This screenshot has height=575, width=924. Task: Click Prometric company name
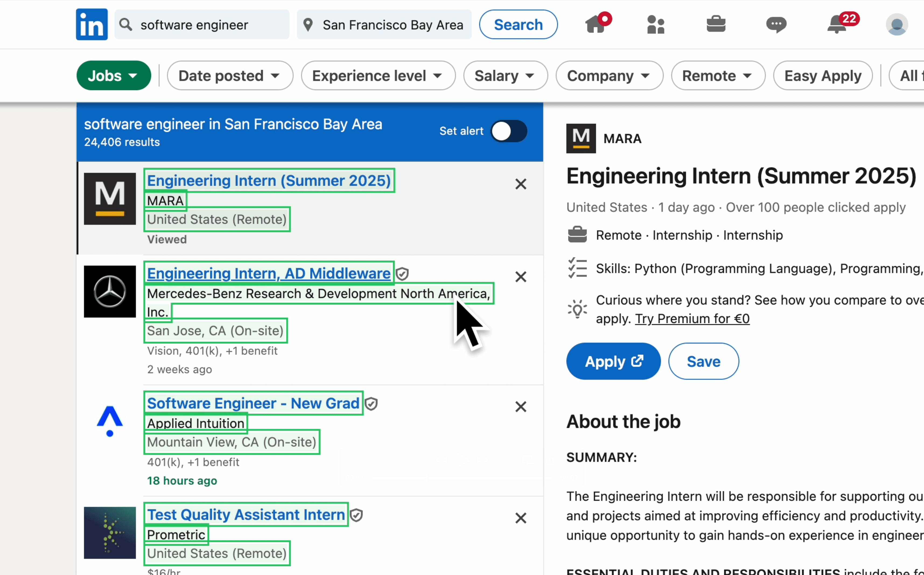[x=176, y=535]
